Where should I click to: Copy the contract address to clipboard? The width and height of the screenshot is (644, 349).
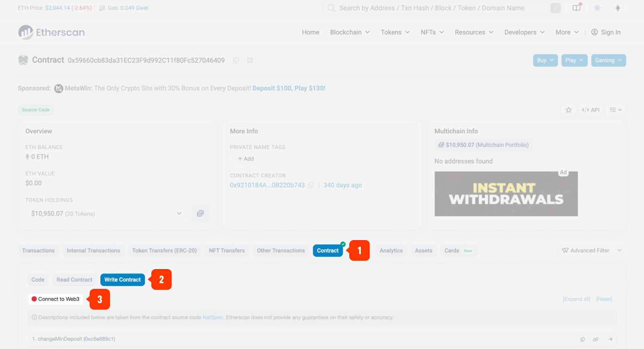(x=236, y=60)
